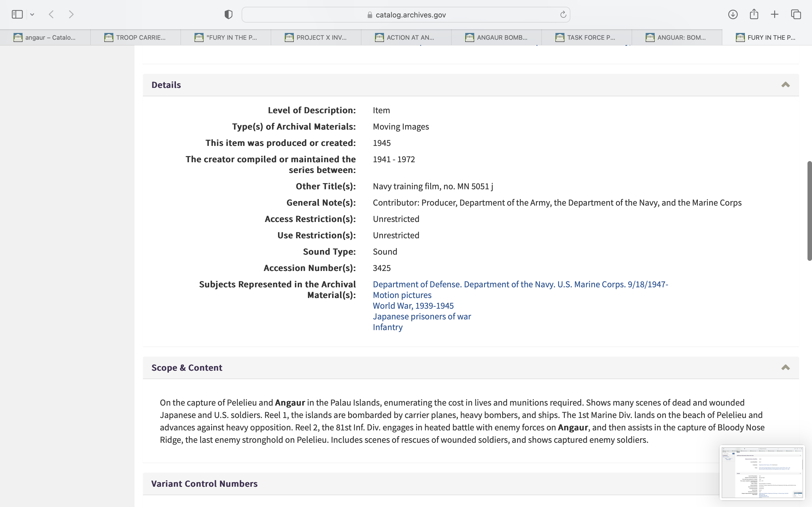Go back with the back arrow
Viewport: 812px width, 507px height.
click(x=51, y=14)
